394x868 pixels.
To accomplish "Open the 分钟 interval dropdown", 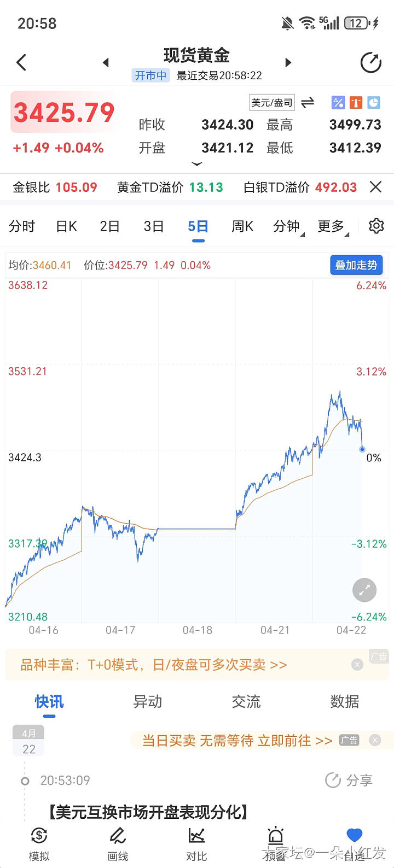I will [288, 226].
